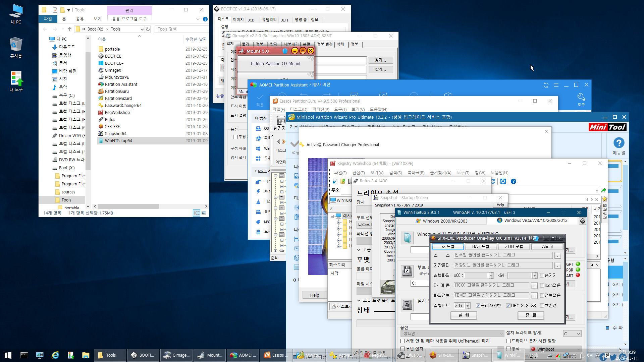Click the installation drive icon in WinNTSetup
This screenshot has width=644, height=362.
[407, 305]
